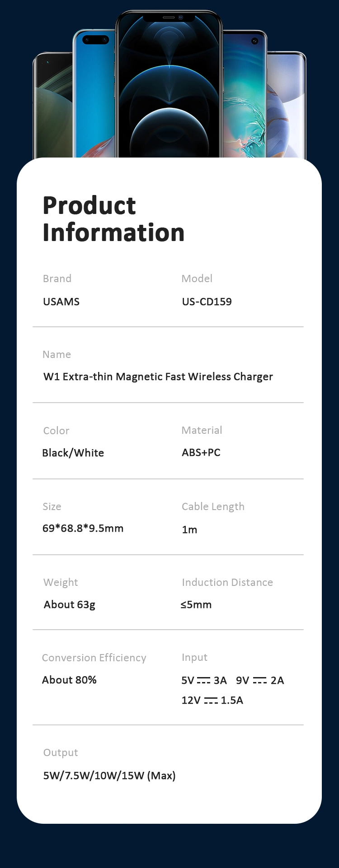
Task: Select the ≤5mm induction distance value
Action: pos(196,604)
